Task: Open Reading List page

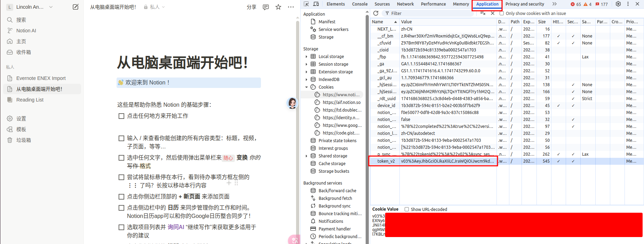Action: click(42, 100)
